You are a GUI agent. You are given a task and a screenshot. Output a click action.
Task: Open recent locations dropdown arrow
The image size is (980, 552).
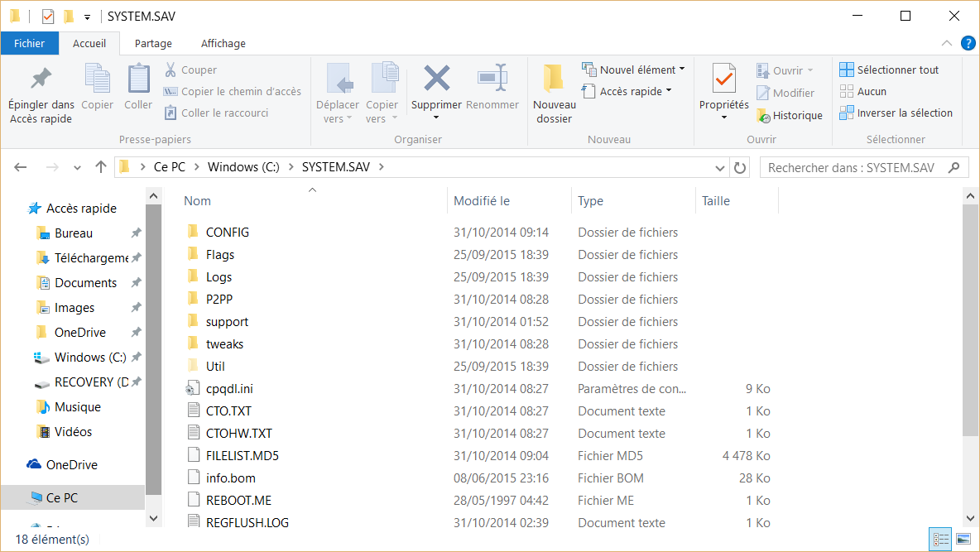pyautogui.click(x=77, y=167)
